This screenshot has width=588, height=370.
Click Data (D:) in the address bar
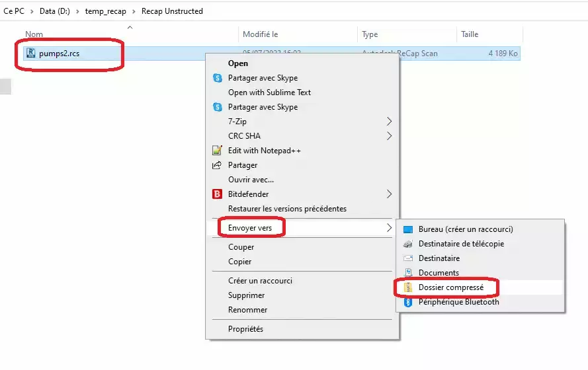55,11
